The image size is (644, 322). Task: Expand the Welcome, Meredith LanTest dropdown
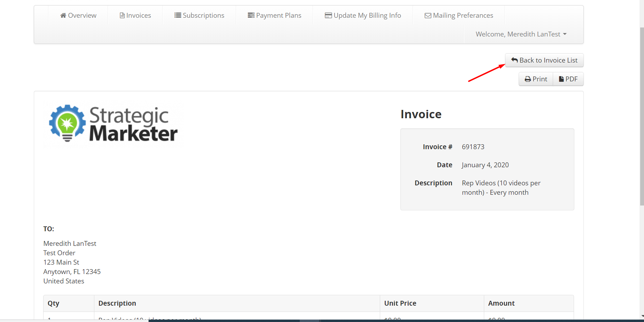[521, 34]
